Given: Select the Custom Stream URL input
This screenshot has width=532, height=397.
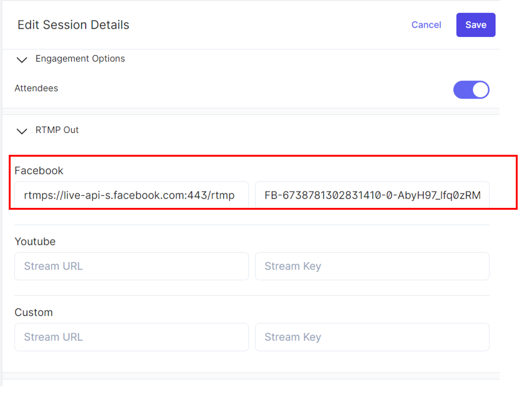Looking at the screenshot, I should tap(131, 337).
